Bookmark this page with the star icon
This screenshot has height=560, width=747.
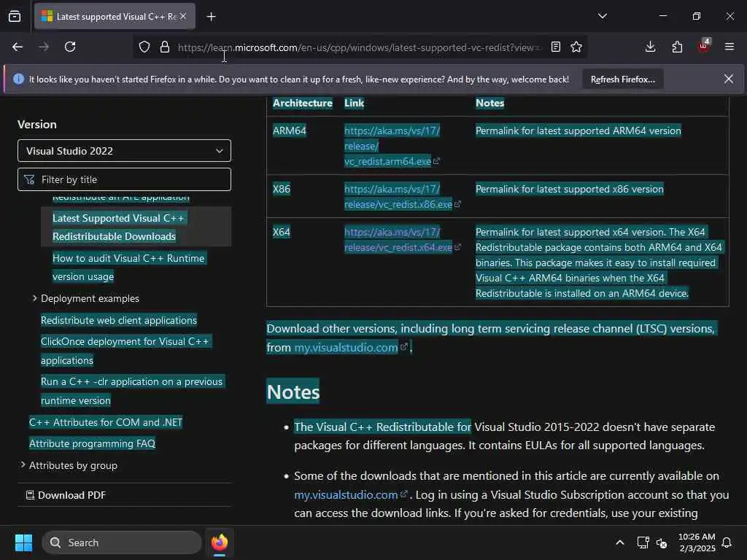tap(576, 47)
